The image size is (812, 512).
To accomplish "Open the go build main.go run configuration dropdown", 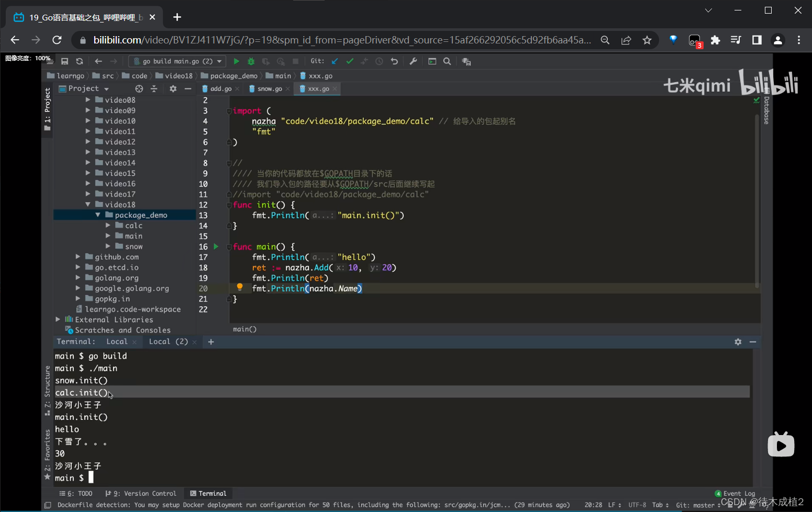I will pyautogui.click(x=177, y=61).
